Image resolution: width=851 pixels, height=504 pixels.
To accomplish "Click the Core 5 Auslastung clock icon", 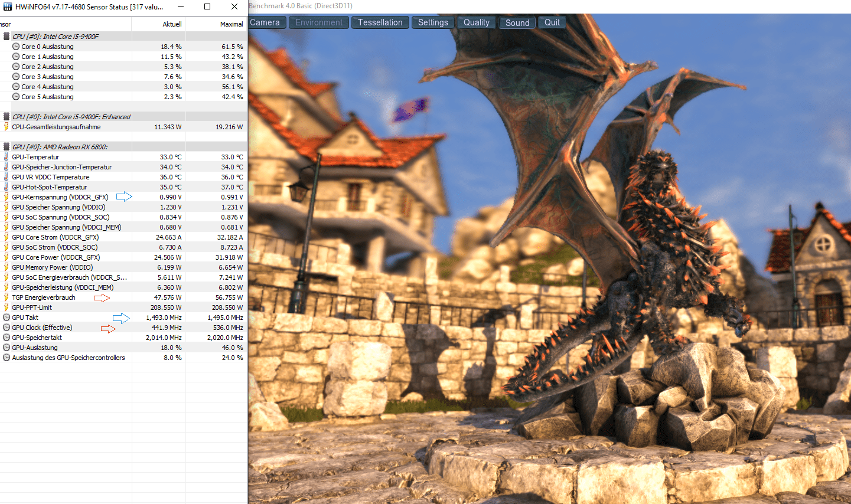I will click(x=16, y=97).
